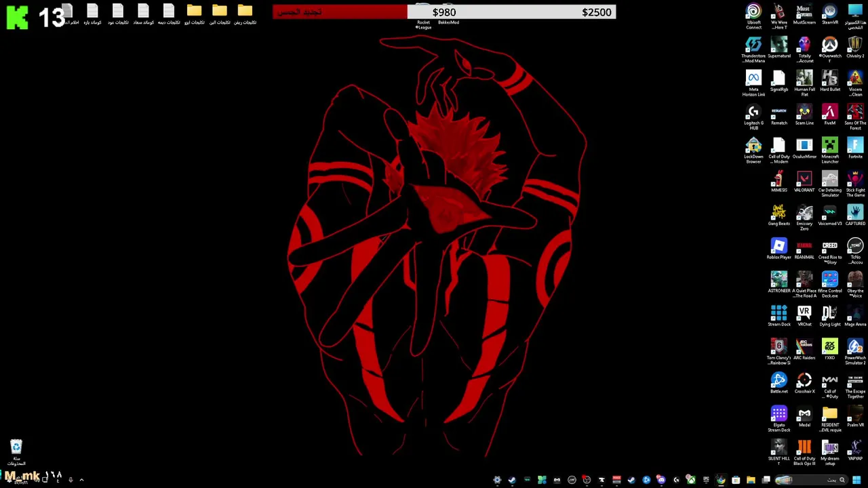Launch Roblox Player from the desktop
Viewport: 868px width, 488px height.
tap(778, 249)
